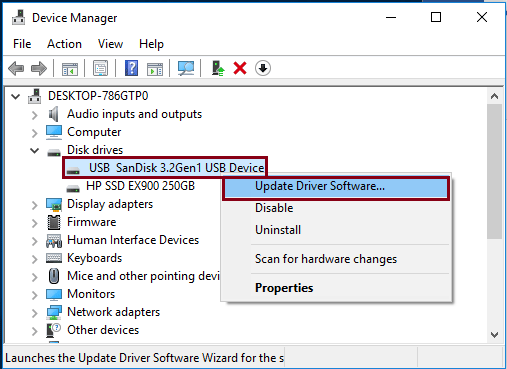Click the Mice and other pointing devices icon
The height and width of the screenshot is (369, 507).
click(54, 276)
